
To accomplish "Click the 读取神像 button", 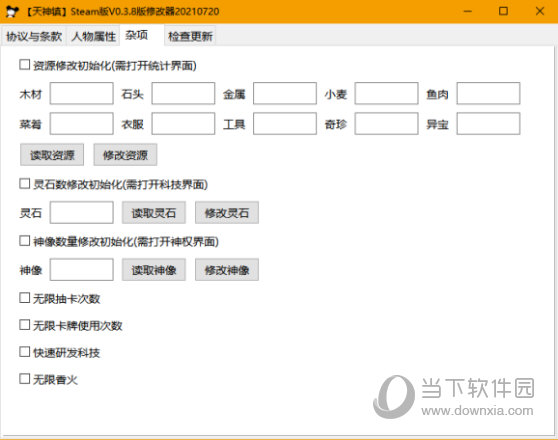I will (154, 270).
